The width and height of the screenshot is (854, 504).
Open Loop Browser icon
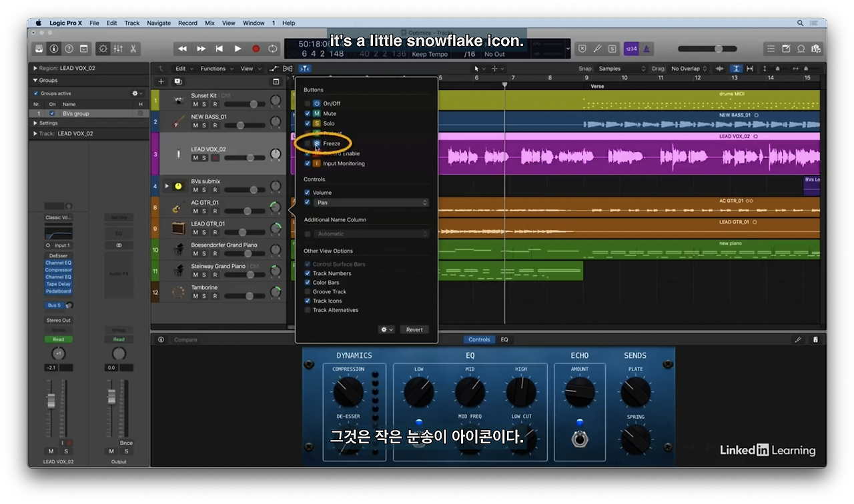pos(801,49)
